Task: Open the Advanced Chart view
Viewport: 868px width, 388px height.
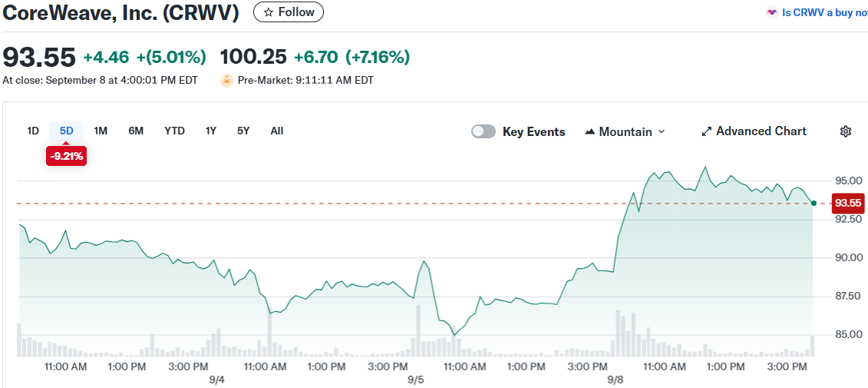Action: [x=754, y=131]
